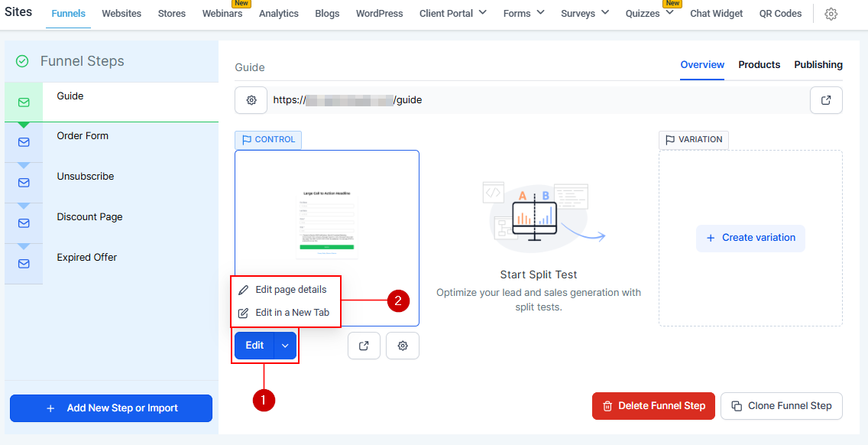Click Clone Funnel Step button
Screen dimensions: 868x445
[x=782, y=406]
